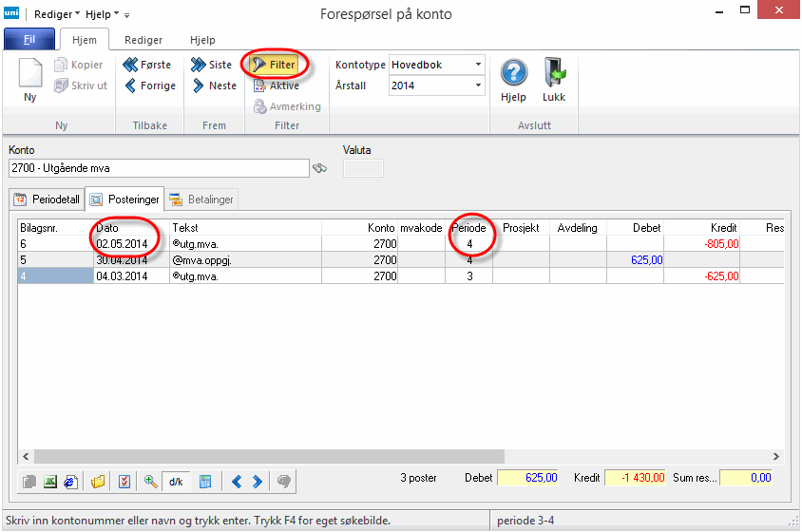Open the Fil ribbon tab
This screenshot has height=532, width=802.
click(x=29, y=40)
